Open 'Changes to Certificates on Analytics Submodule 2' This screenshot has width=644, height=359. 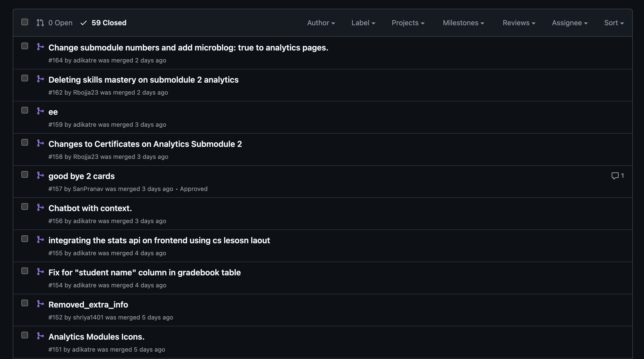tap(145, 144)
